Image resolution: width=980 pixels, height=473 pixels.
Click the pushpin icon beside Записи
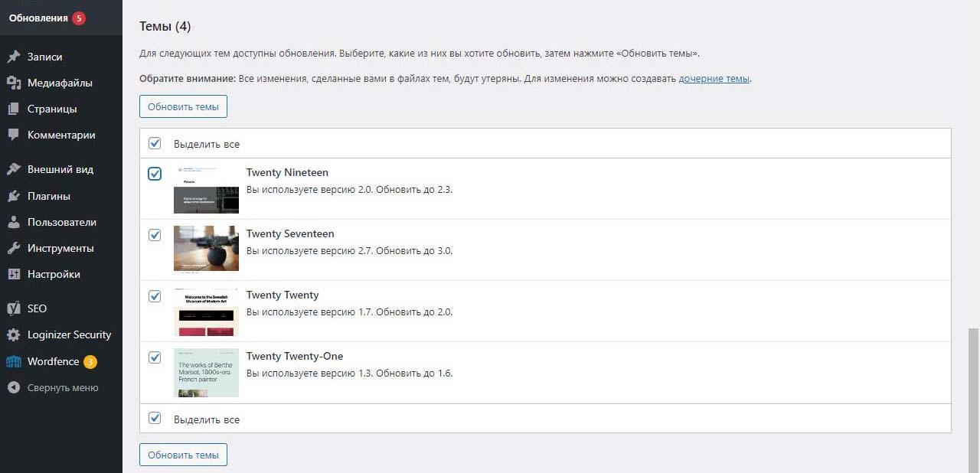[13, 57]
